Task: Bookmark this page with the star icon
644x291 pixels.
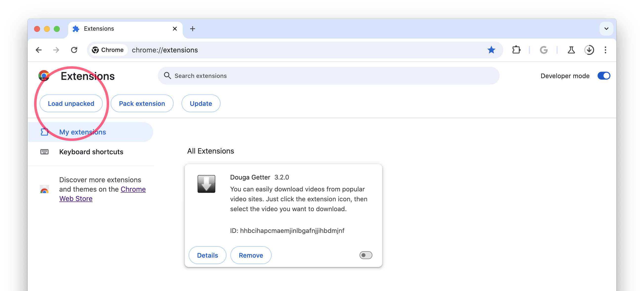Action: click(491, 50)
